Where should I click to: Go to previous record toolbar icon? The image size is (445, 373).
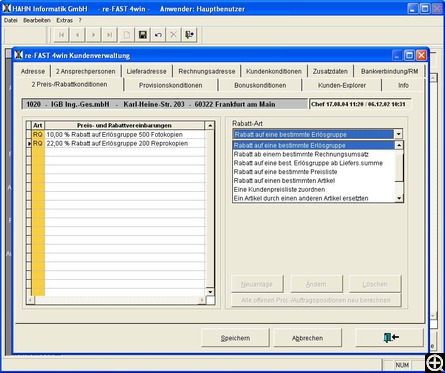click(78, 35)
